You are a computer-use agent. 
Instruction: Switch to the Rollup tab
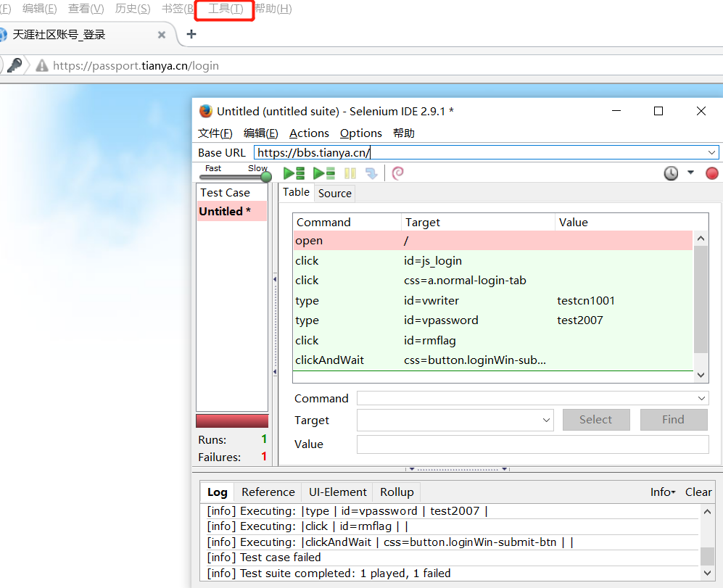[x=397, y=492]
